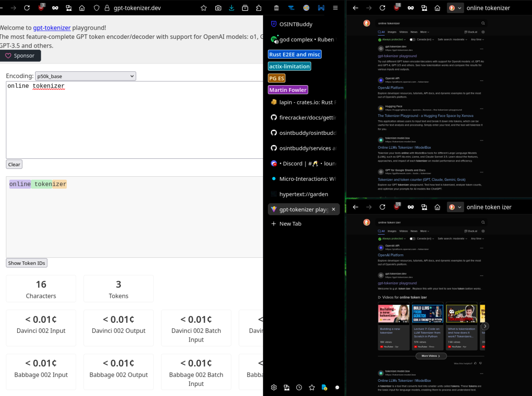
Task: Expand 'More' search tab in top search window
Action: (x=425, y=32)
